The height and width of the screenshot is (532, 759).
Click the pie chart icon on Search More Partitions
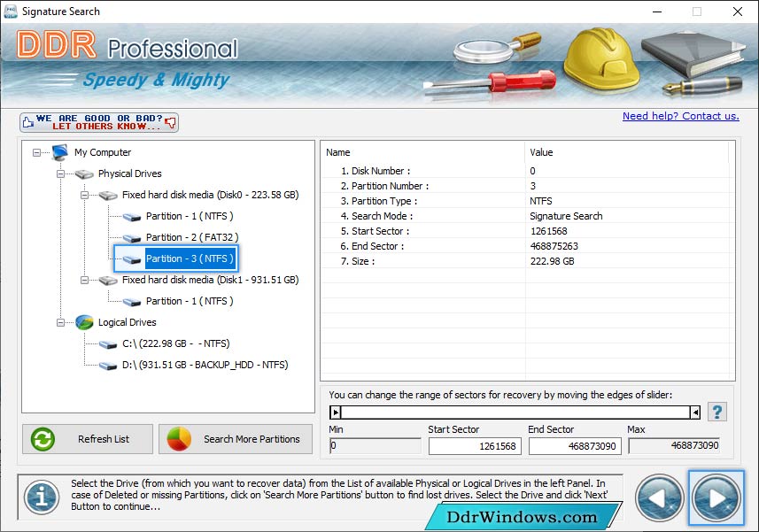(x=179, y=439)
